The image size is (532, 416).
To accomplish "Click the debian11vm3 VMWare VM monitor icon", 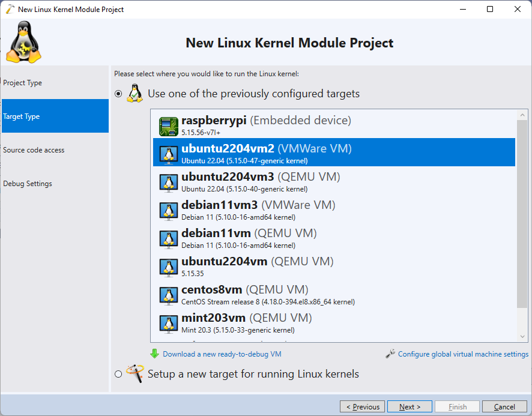I will tap(169, 210).
